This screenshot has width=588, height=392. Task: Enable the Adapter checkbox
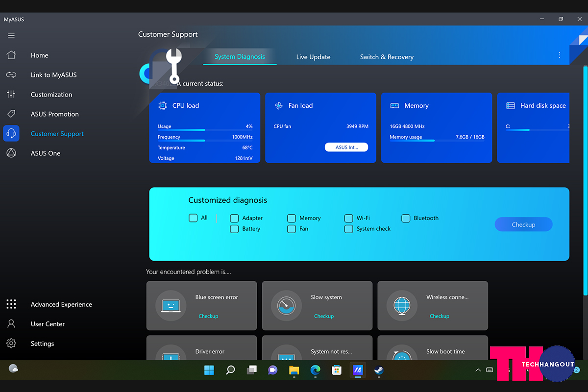click(x=234, y=219)
